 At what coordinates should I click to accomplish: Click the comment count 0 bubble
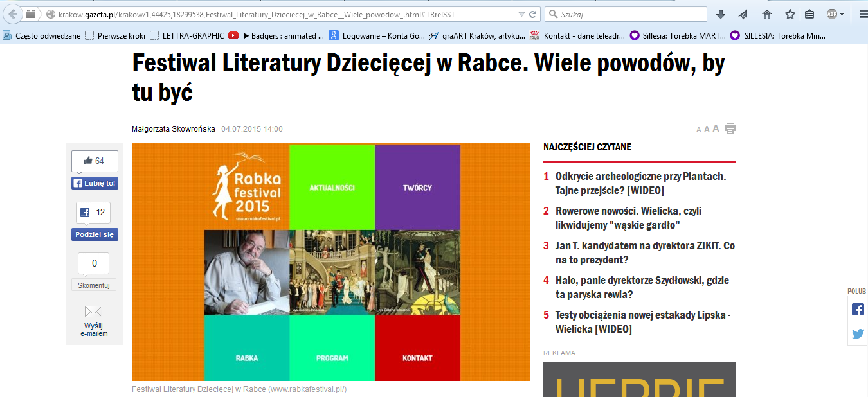tap(94, 263)
